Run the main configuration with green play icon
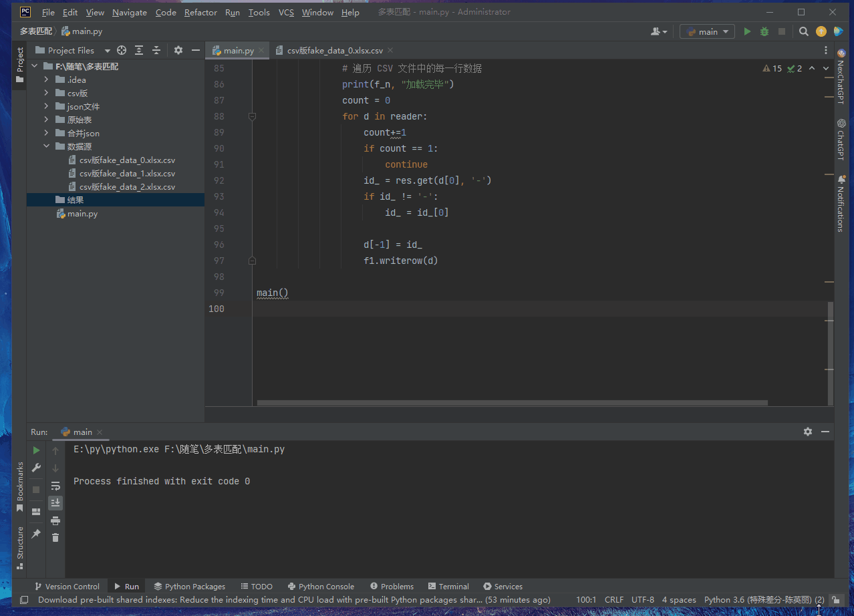The image size is (854, 616). click(x=747, y=31)
